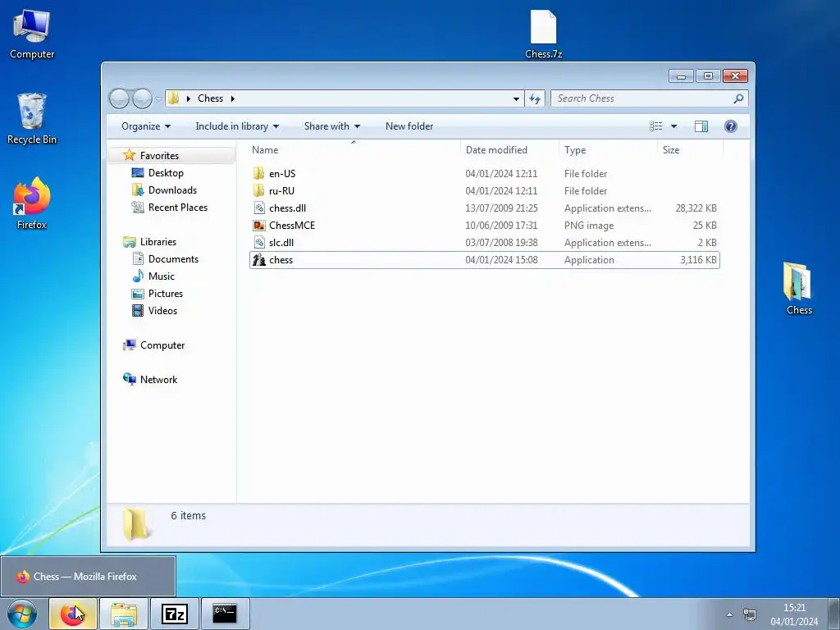Open the More options view dropdown arrow

pos(674,126)
